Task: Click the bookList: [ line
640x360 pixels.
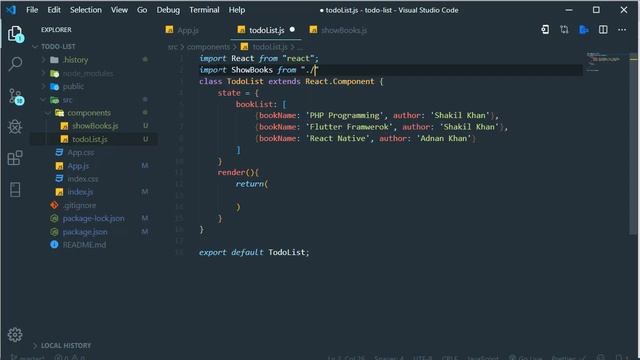Action: 261,104
